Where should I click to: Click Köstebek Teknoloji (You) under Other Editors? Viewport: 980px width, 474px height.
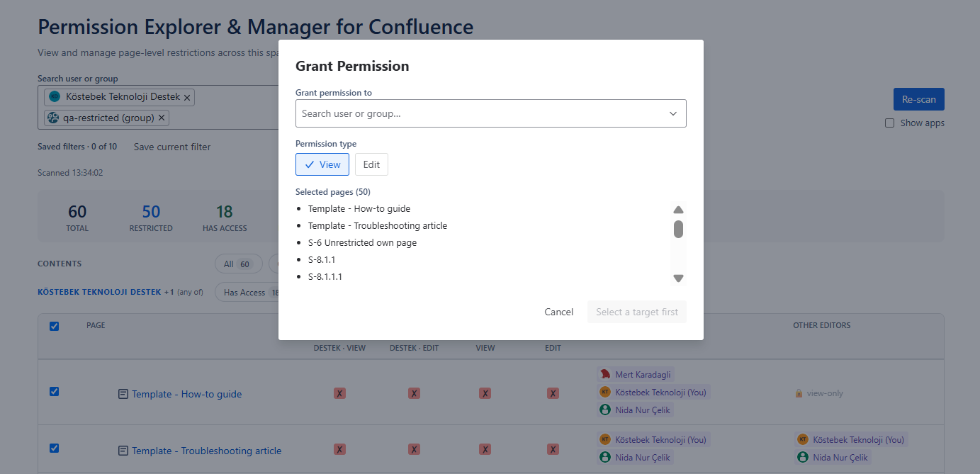(851, 439)
